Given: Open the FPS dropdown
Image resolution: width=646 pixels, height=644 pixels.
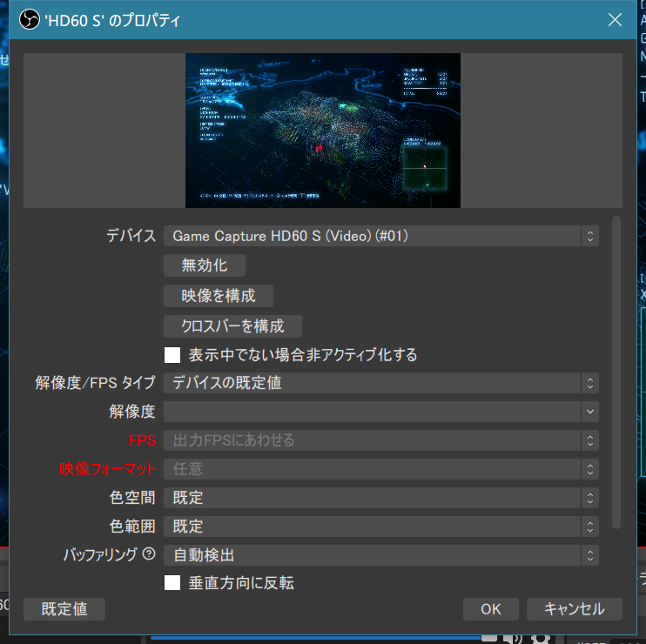Looking at the screenshot, I should [381, 440].
